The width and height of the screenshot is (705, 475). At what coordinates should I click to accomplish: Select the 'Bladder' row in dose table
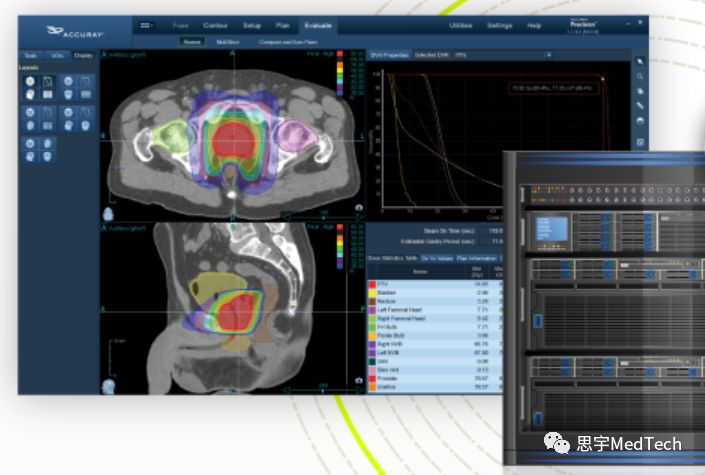[435, 293]
